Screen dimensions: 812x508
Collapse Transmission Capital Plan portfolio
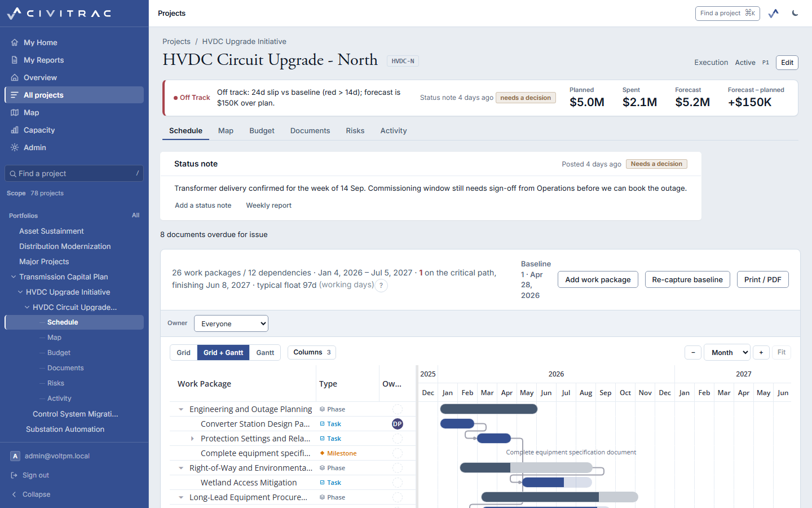pyautogui.click(x=14, y=277)
